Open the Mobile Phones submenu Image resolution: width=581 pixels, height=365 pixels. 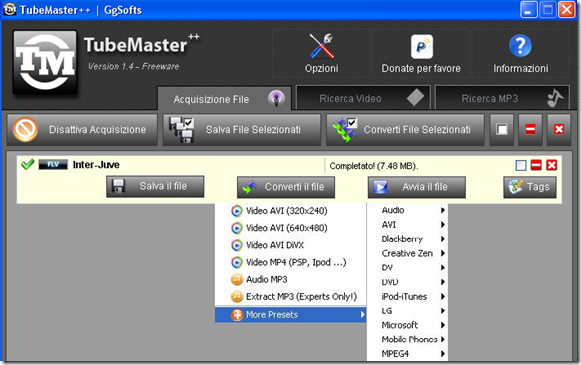point(407,339)
